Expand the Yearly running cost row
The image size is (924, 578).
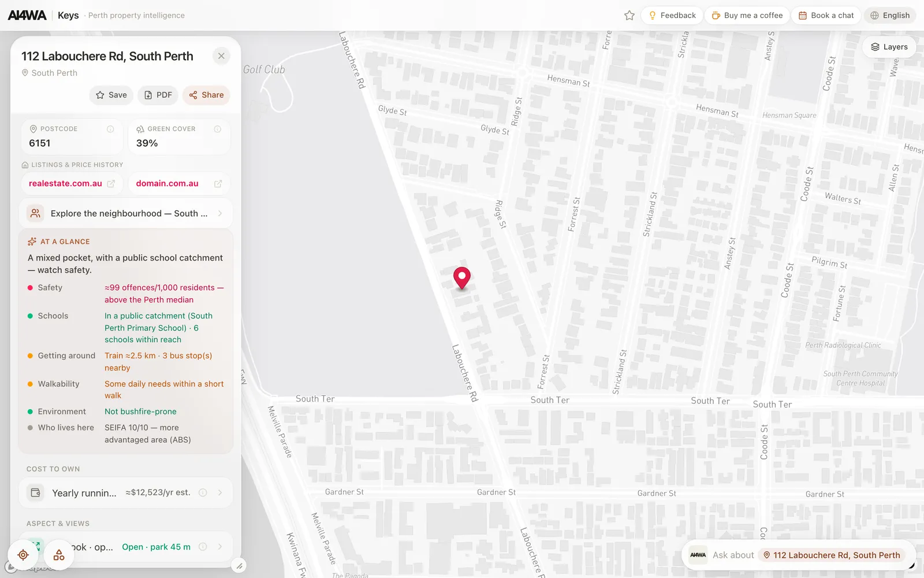(x=126, y=492)
